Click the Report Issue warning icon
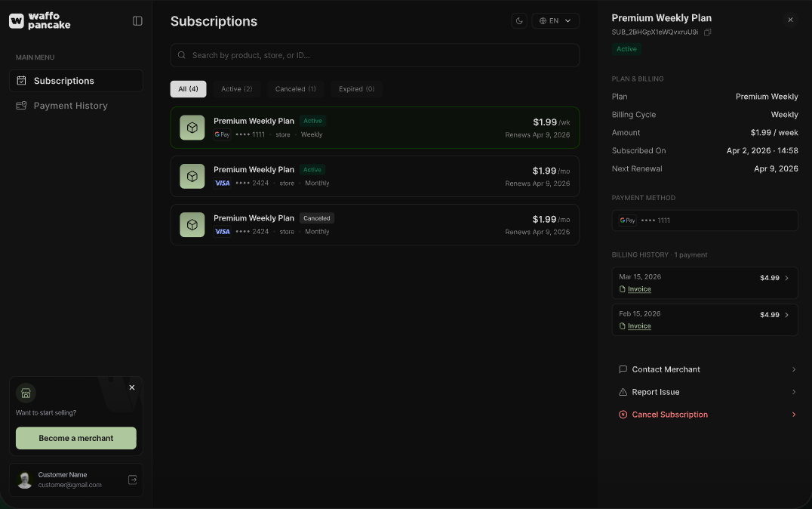The image size is (812, 509). coord(623,393)
